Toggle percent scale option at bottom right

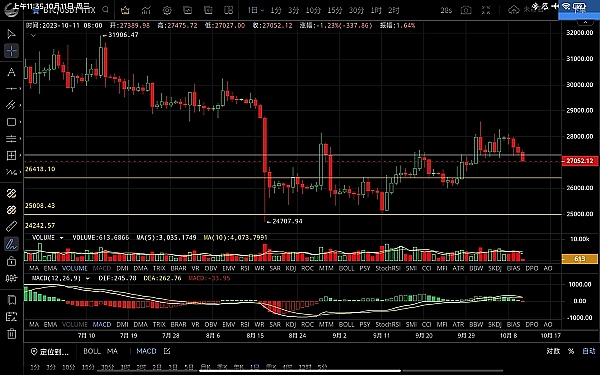(571, 351)
